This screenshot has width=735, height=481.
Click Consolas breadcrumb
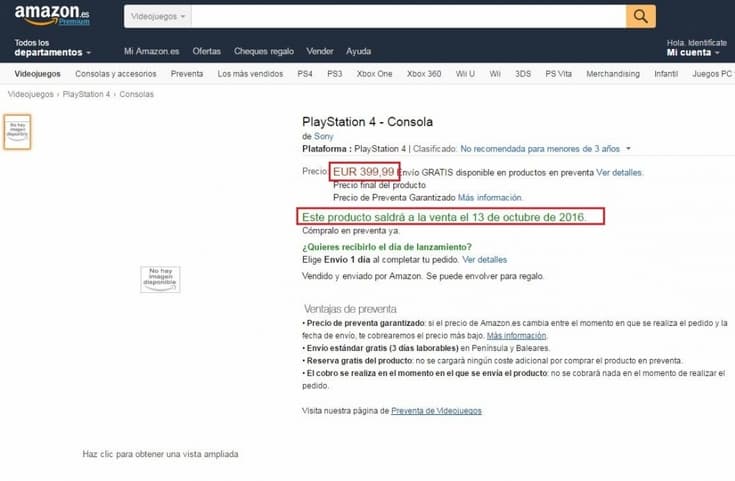tap(136, 94)
